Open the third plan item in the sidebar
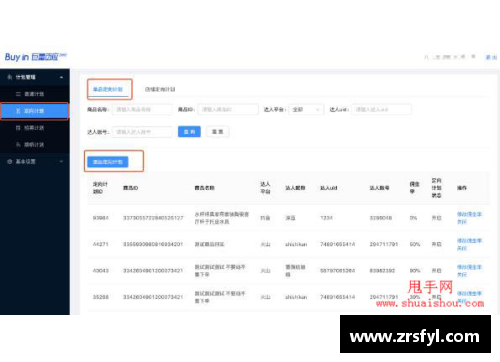500x362 pixels. [x=35, y=128]
